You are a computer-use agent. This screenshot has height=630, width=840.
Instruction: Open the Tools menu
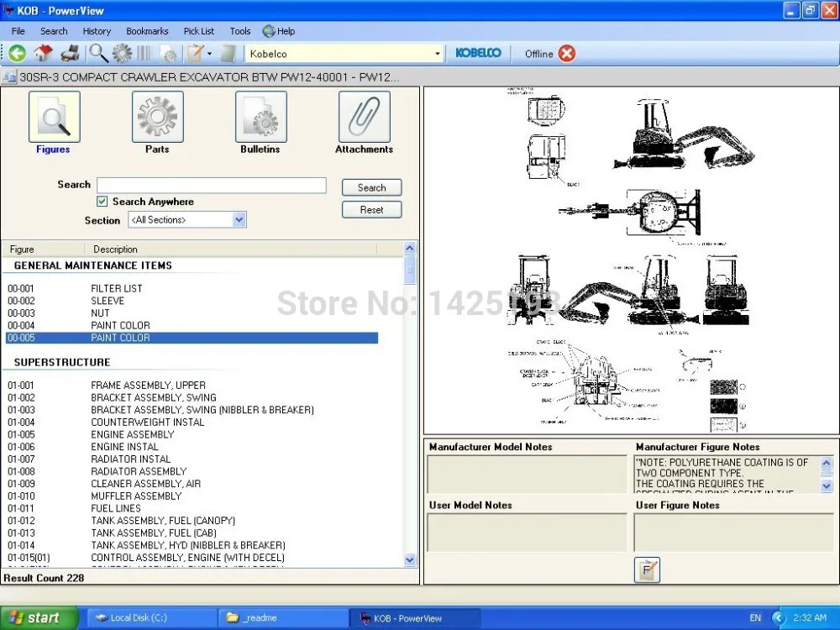(x=240, y=31)
